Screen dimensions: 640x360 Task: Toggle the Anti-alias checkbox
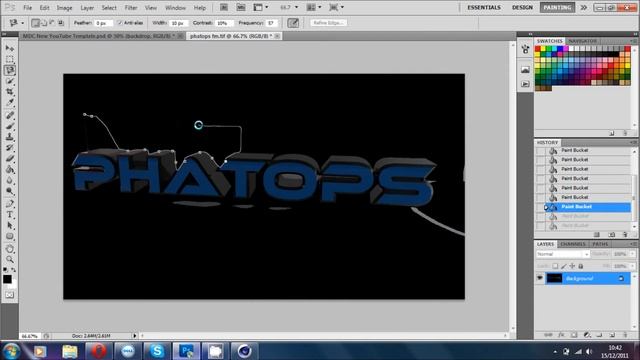pyautogui.click(x=120, y=23)
